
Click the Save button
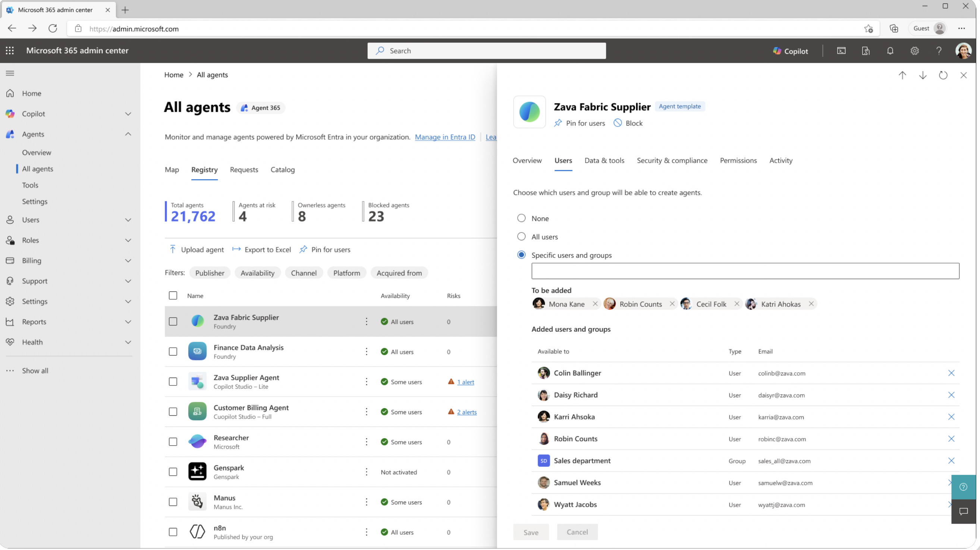(x=531, y=532)
